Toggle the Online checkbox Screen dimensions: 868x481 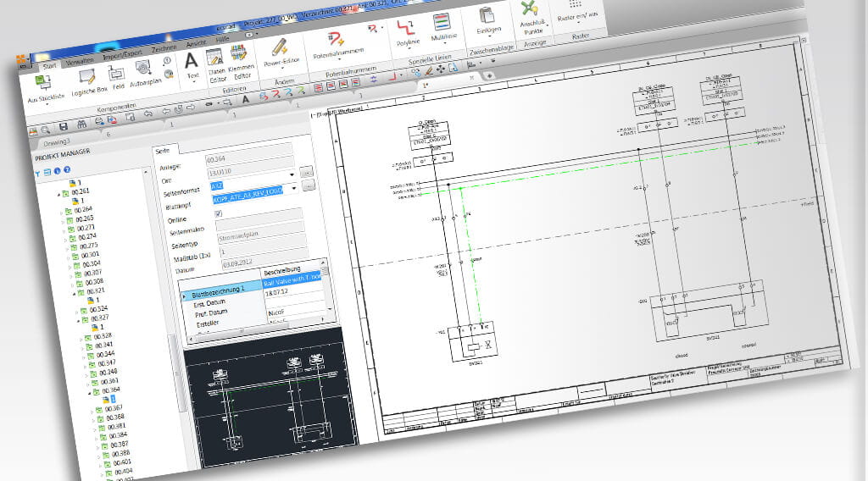click(x=218, y=213)
